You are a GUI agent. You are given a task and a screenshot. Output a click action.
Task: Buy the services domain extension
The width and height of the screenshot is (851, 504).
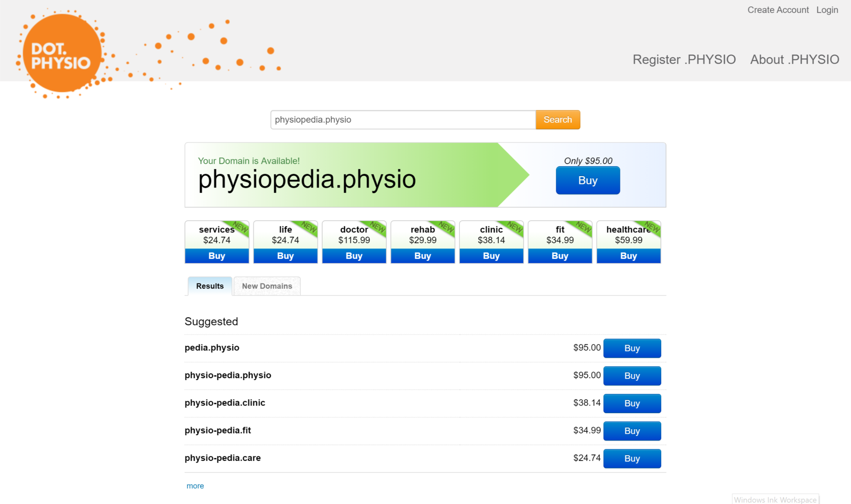pyautogui.click(x=217, y=256)
